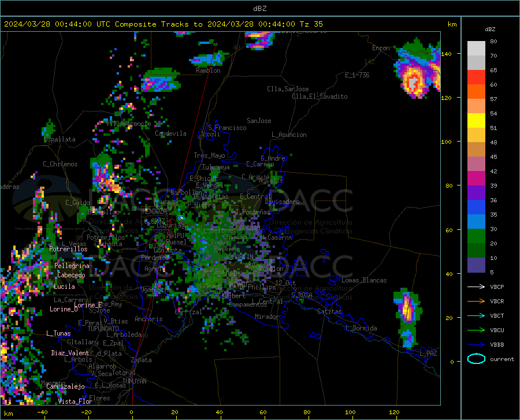Pick the royal blue swatch on the dBZ scale
Viewport: 520px width, 420px height.
[x=476, y=207]
